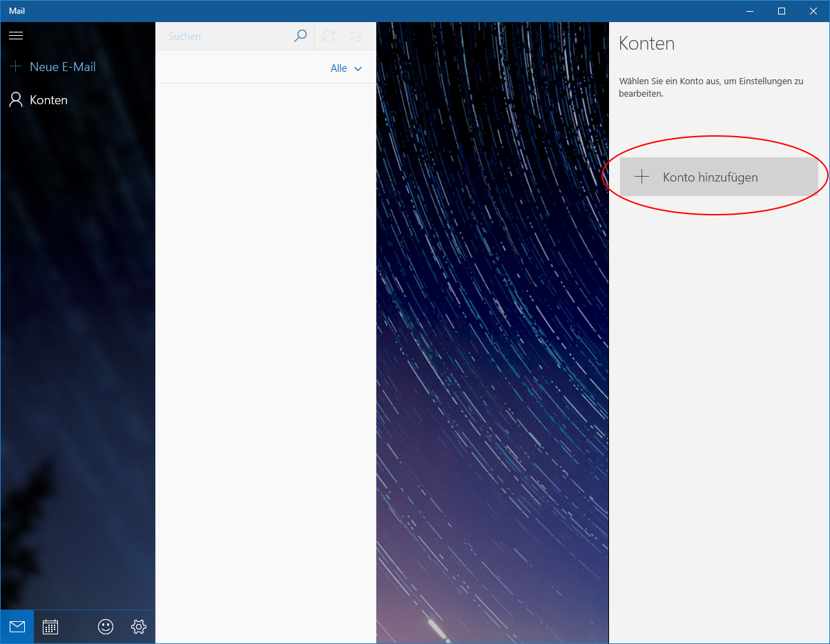Switch to the Mail app icon
Image resolution: width=830 pixels, height=644 pixels.
pos(17,627)
